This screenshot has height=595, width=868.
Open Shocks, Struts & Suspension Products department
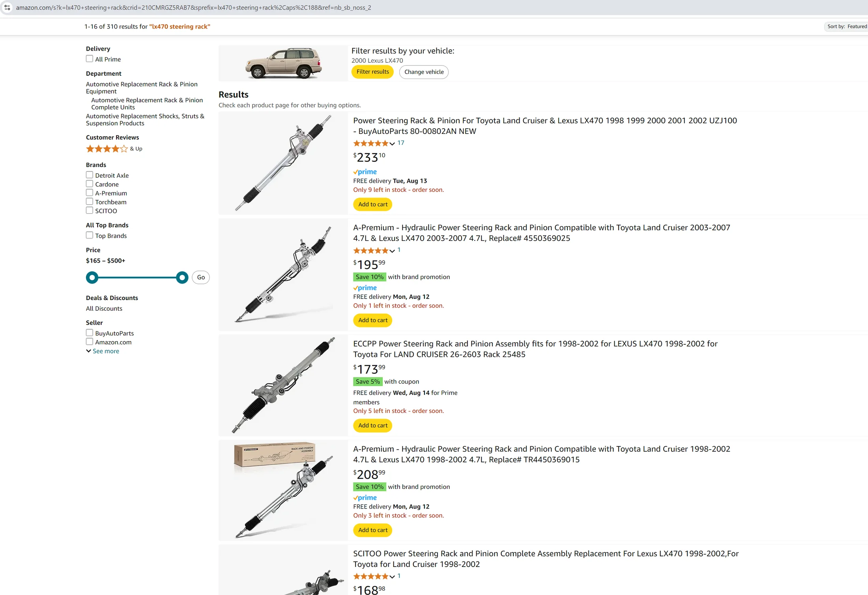click(145, 120)
